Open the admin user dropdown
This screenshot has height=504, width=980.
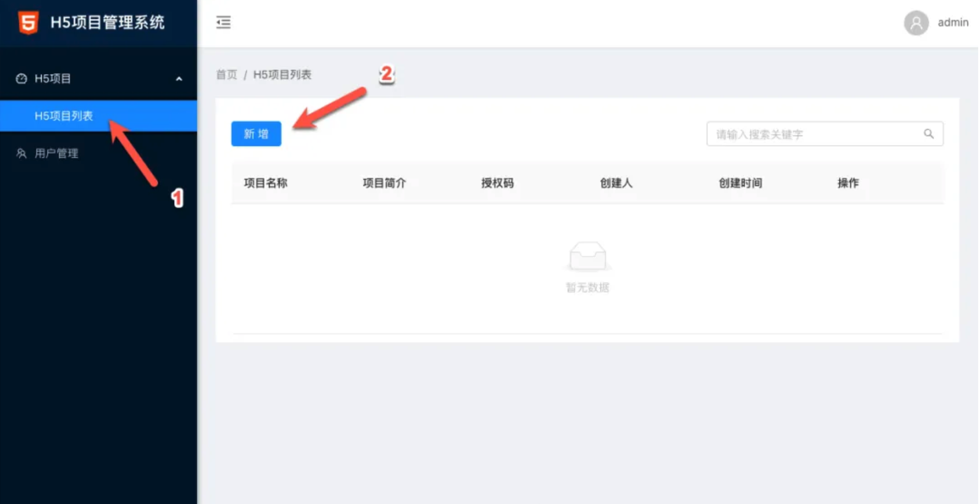953,23
